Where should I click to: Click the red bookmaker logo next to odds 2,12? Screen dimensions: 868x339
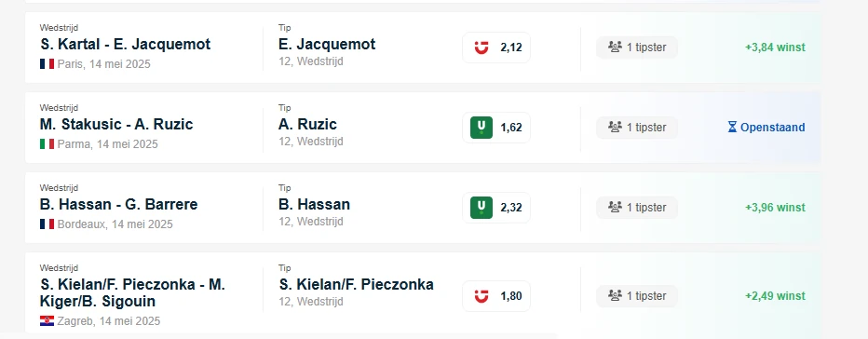click(x=481, y=47)
